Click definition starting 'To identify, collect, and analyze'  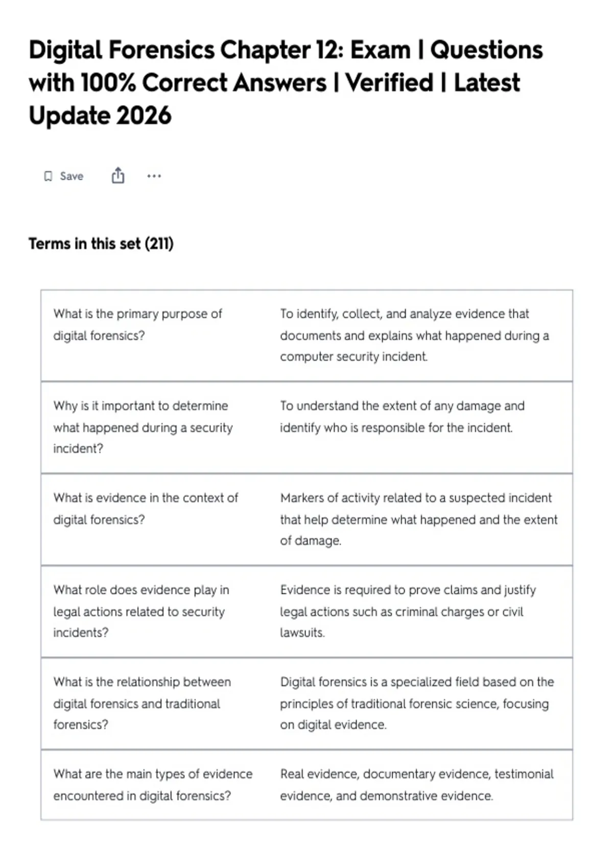pyautogui.click(x=414, y=335)
